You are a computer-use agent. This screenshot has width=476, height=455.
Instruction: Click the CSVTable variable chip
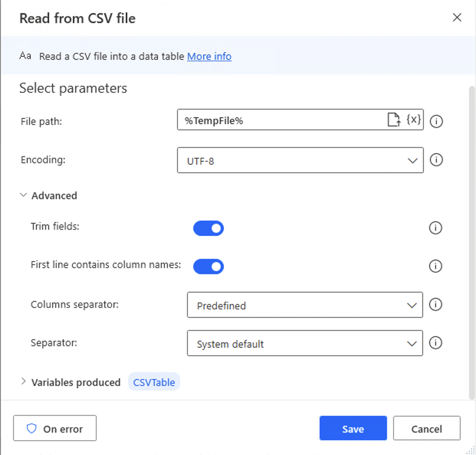point(154,381)
